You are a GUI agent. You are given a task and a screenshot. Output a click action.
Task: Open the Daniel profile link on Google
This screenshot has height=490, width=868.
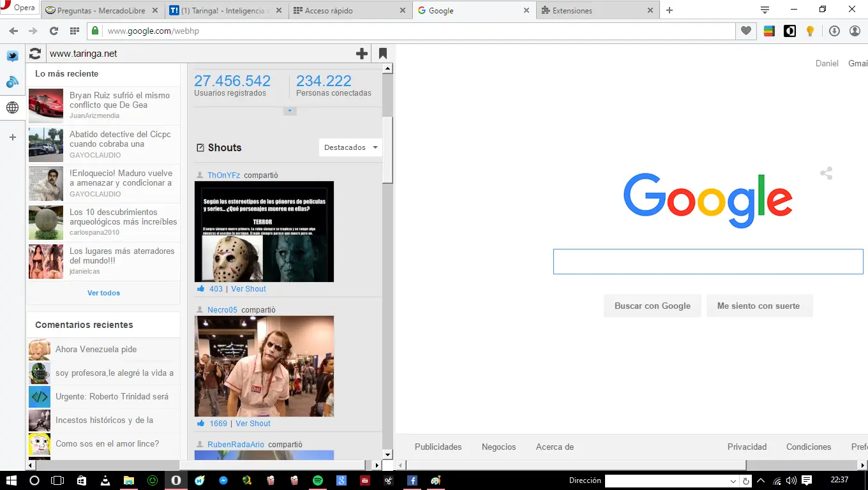(827, 63)
